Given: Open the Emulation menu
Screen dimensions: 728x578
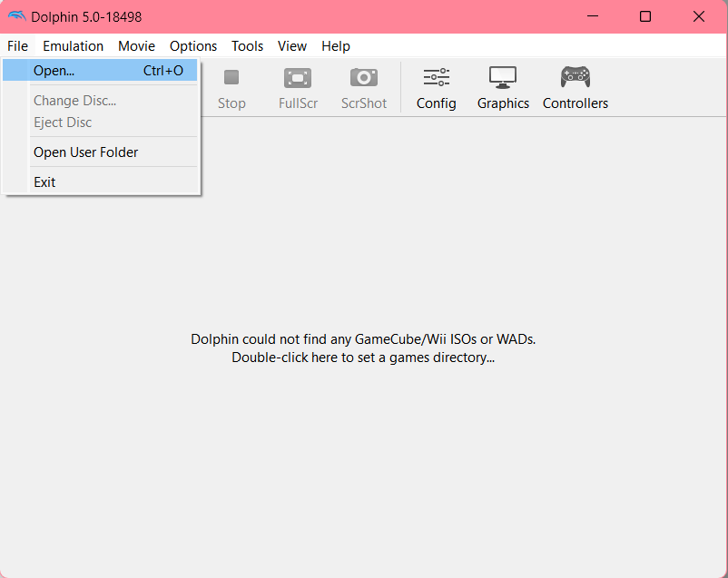Looking at the screenshot, I should [73, 46].
